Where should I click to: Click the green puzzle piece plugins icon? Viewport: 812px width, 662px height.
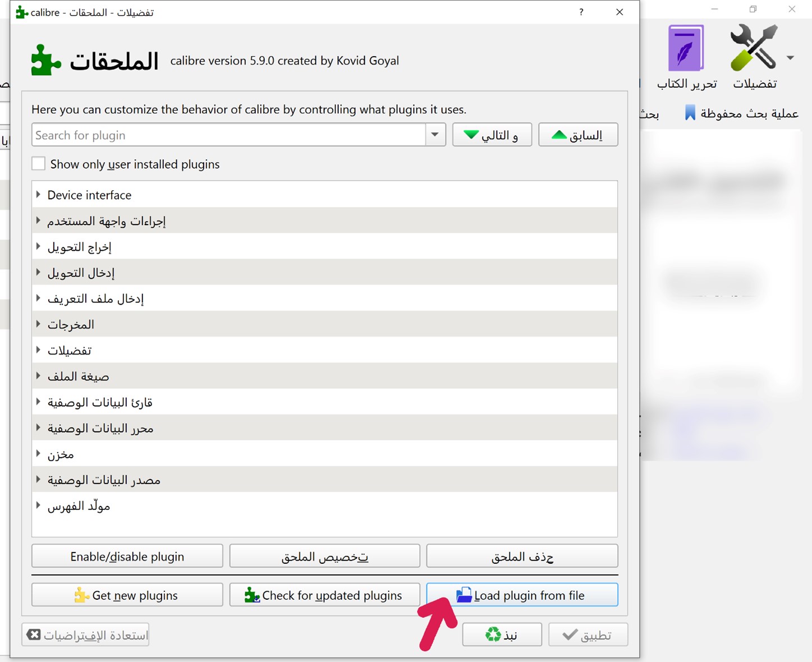pos(45,60)
